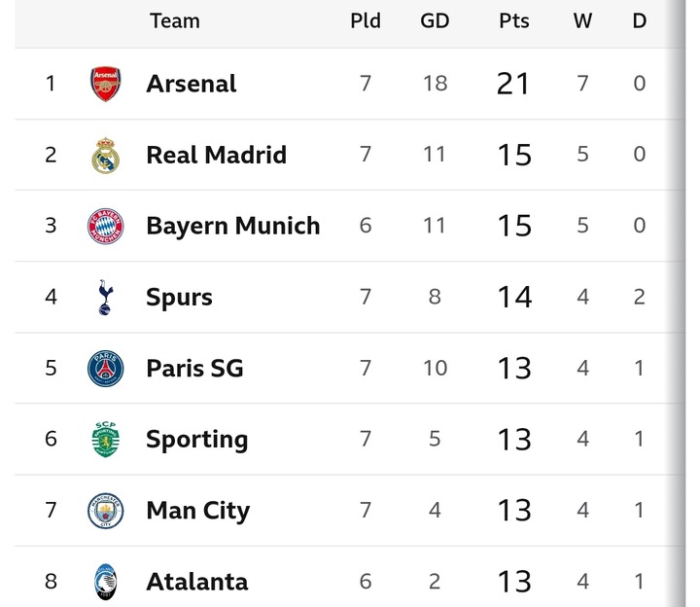The image size is (700, 607).
Task: Click the Arsenal club crest
Action: (x=106, y=84)
